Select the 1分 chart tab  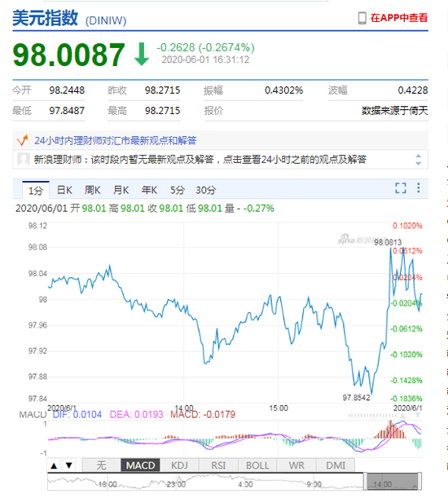coord(36,191)
